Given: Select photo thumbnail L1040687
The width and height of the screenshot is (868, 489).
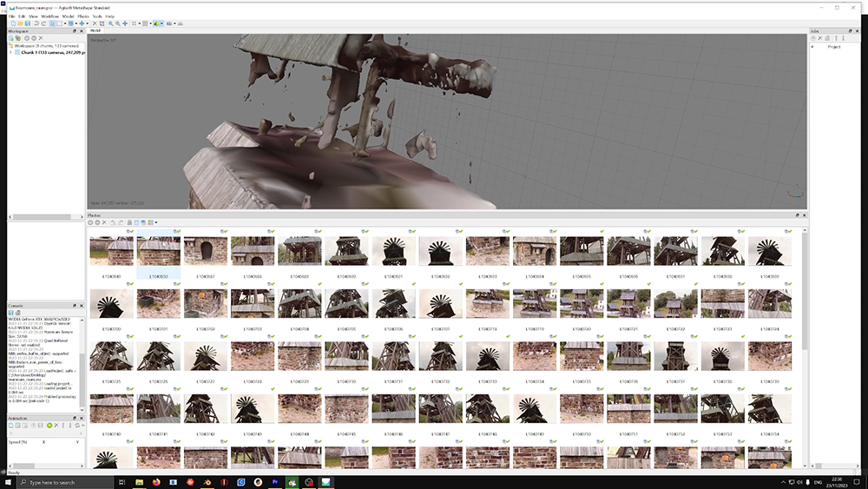Looking at the screenshot, I should pyautogui.click(x=205, y=252).
